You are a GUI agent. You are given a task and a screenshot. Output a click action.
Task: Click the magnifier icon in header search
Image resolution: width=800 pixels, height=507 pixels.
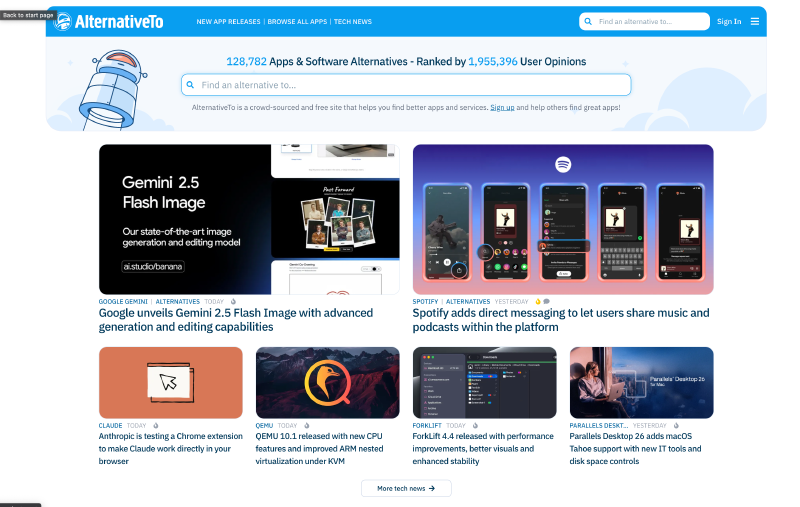[x=589, y=21]
